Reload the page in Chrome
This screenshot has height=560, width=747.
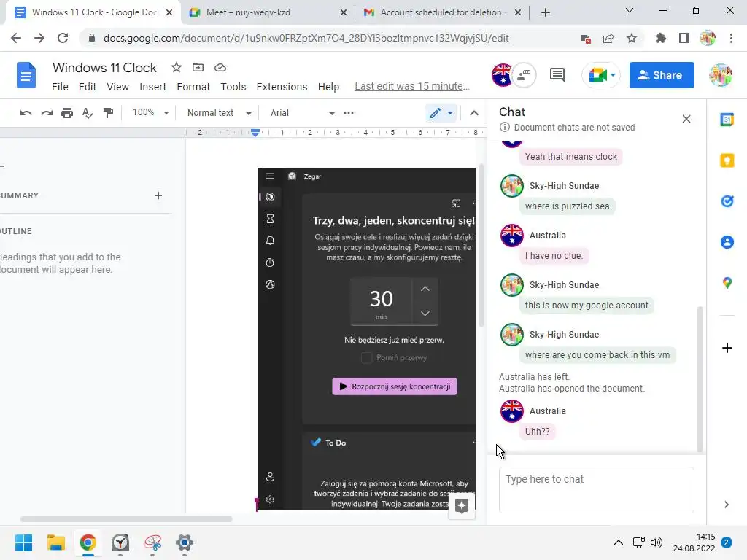63,38
